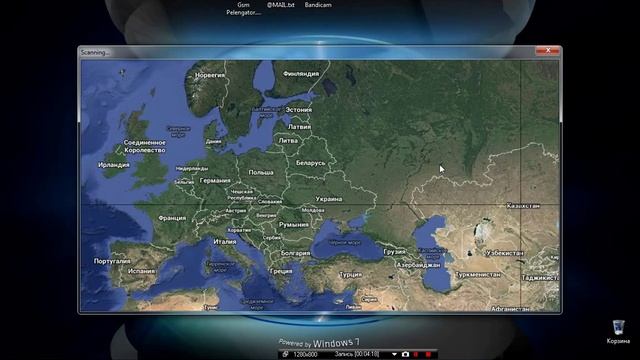Click the Польша label on the map

pos(261,173)
